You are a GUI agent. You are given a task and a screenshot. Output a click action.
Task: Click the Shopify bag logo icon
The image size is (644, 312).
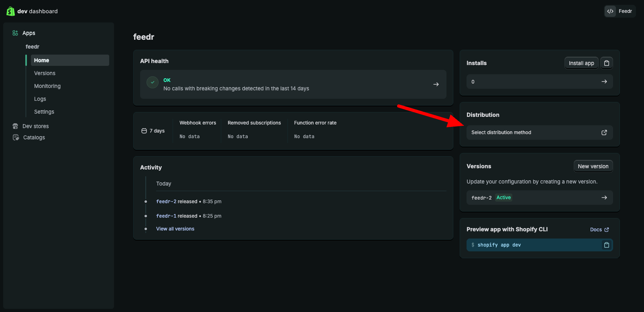click(10, 11)
